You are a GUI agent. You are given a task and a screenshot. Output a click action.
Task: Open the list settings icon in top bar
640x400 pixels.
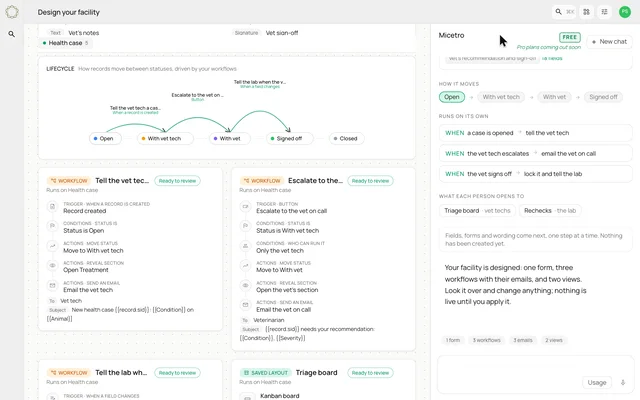(604, 12)
